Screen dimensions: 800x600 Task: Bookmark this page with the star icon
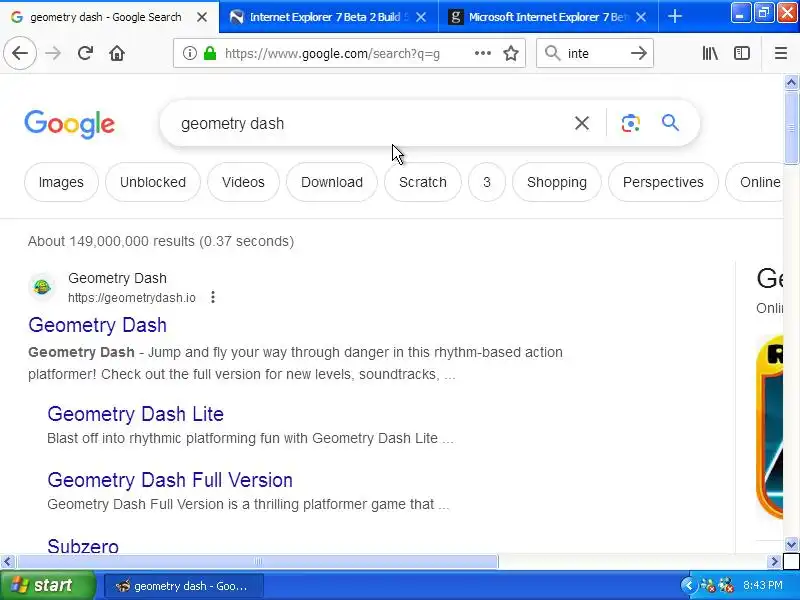511,53
